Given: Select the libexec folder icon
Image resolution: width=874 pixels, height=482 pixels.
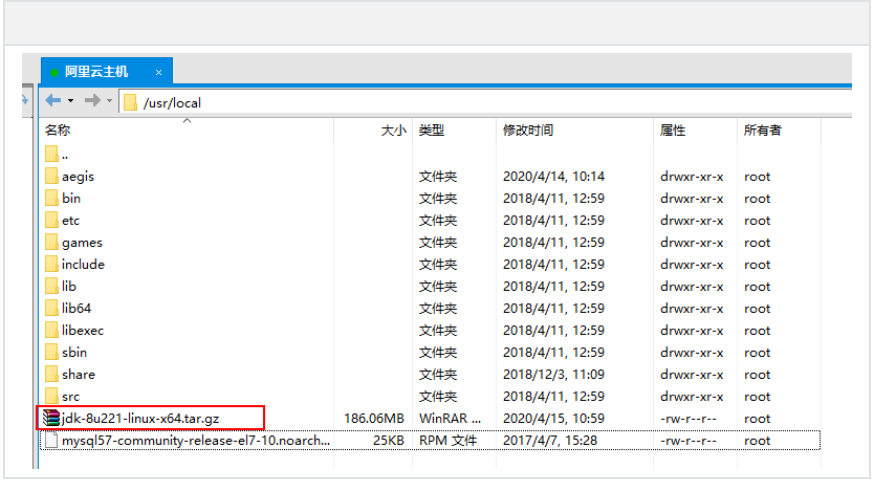Looking at the screenshot, I should [52, 330].
